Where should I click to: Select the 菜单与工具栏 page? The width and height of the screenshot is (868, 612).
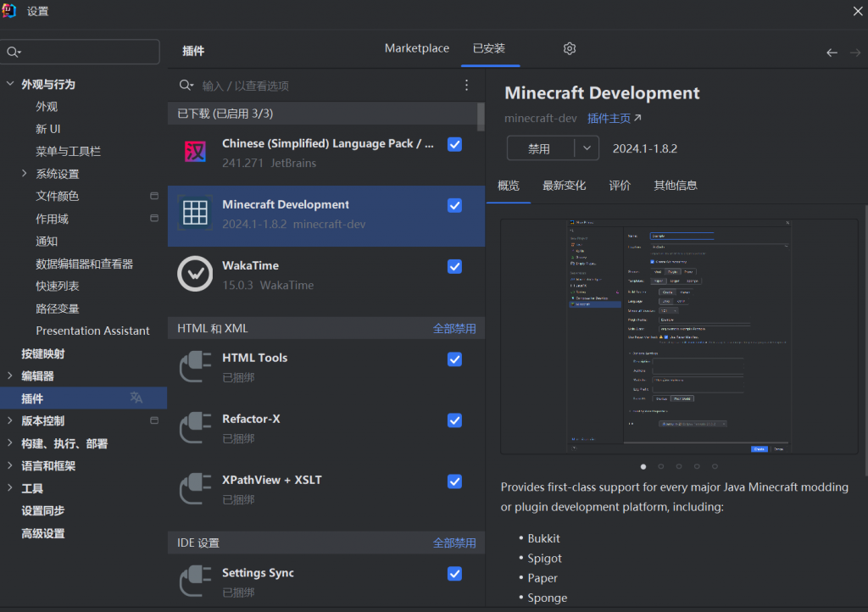pyautogui.click(x=68, y=151)
